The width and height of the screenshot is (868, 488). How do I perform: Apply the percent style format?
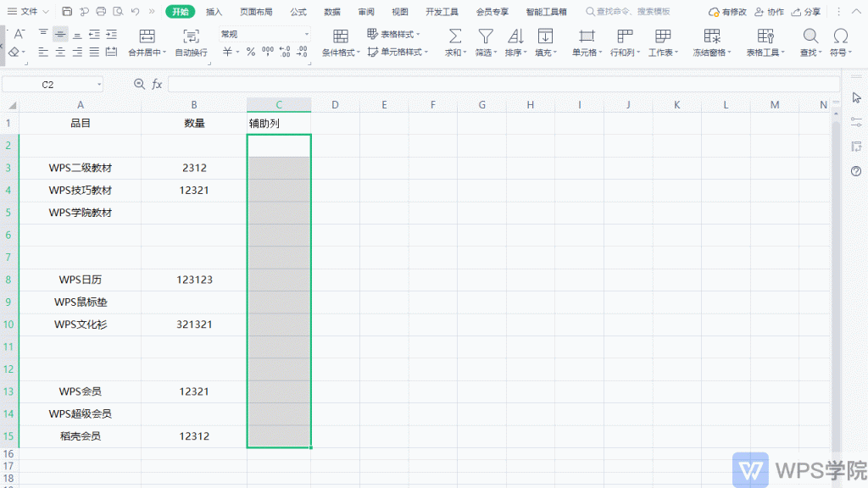point(251,52)
